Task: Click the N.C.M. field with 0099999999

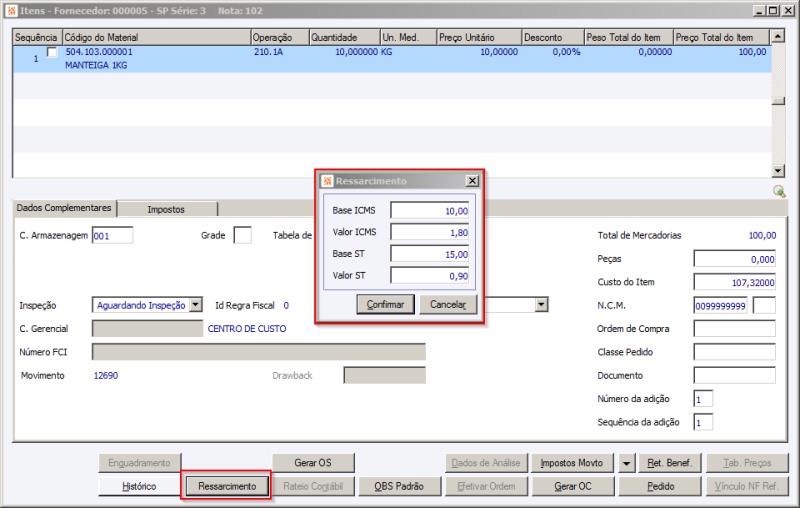Action: coord(720,306)
